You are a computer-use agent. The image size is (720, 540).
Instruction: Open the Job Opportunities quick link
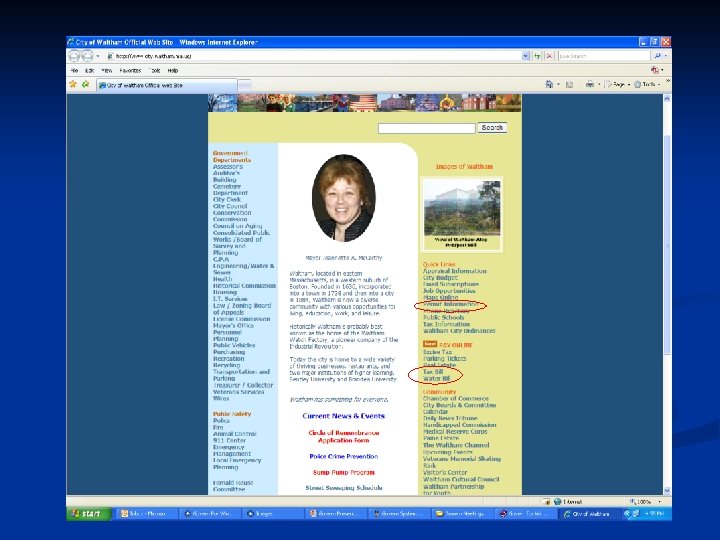coord(449,291)
